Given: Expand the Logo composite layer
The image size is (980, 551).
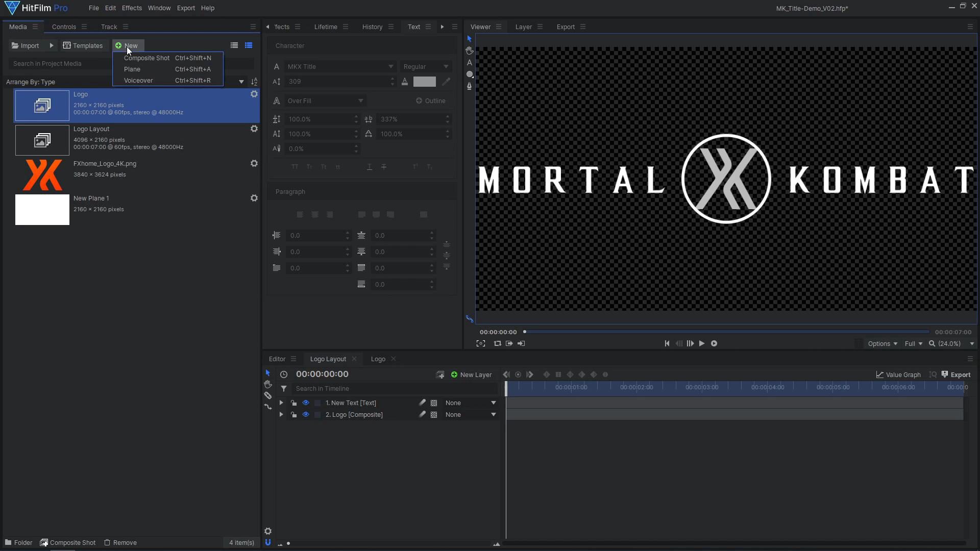Looking at the screenshot, I should pyautogui.click(x=281, y=415).
